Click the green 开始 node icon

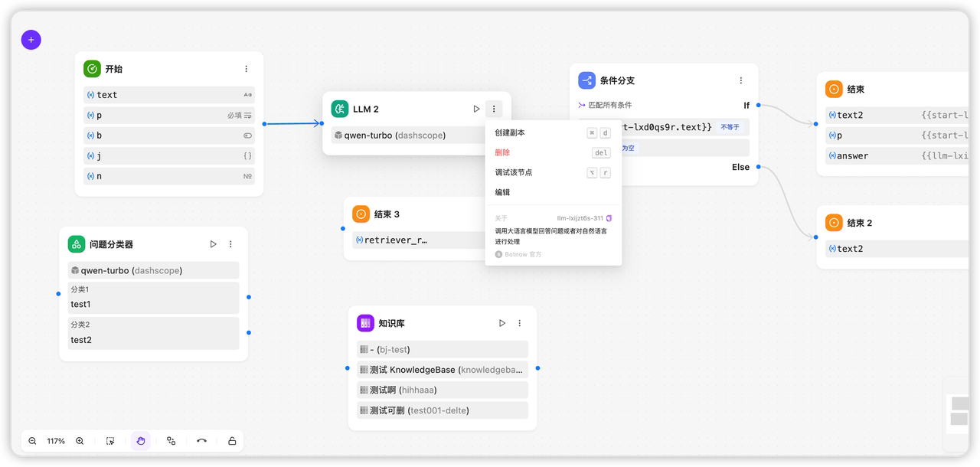92,69
